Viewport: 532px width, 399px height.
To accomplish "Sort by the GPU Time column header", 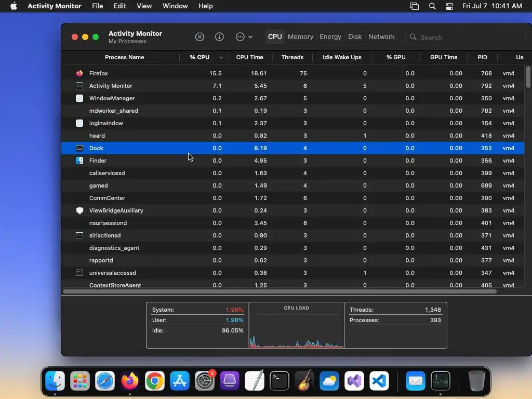I will pos(444,57).
